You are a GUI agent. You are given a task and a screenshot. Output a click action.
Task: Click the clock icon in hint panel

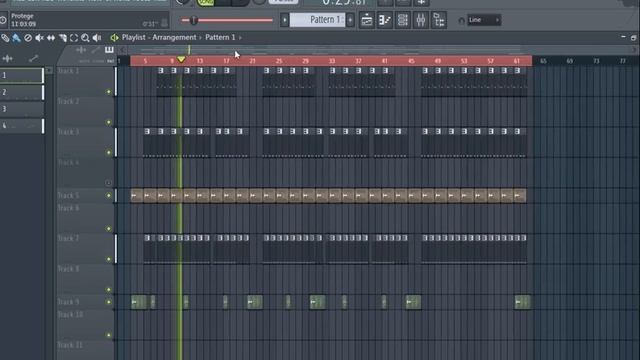[3, 20]
